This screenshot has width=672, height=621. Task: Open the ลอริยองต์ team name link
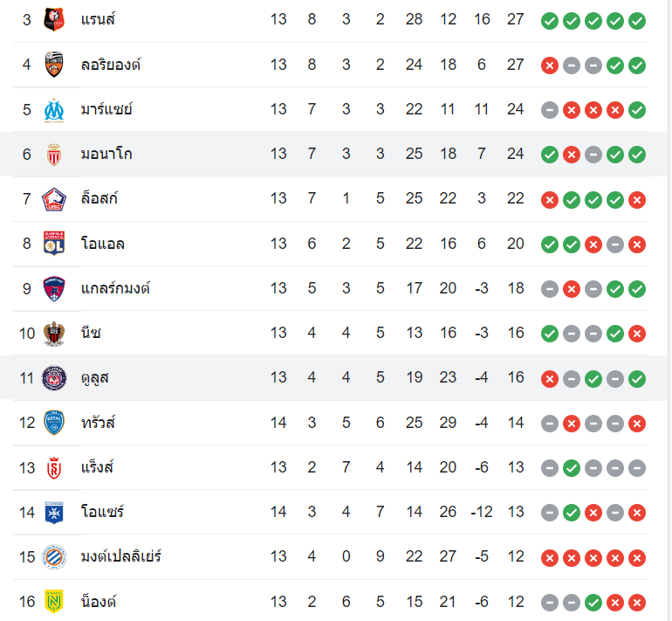110,65
